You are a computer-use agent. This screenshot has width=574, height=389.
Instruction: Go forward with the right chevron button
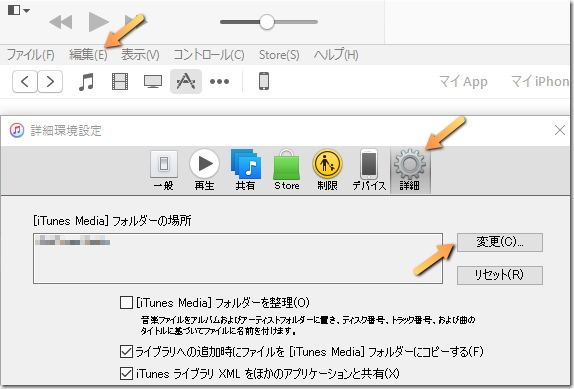click(50, 81)
